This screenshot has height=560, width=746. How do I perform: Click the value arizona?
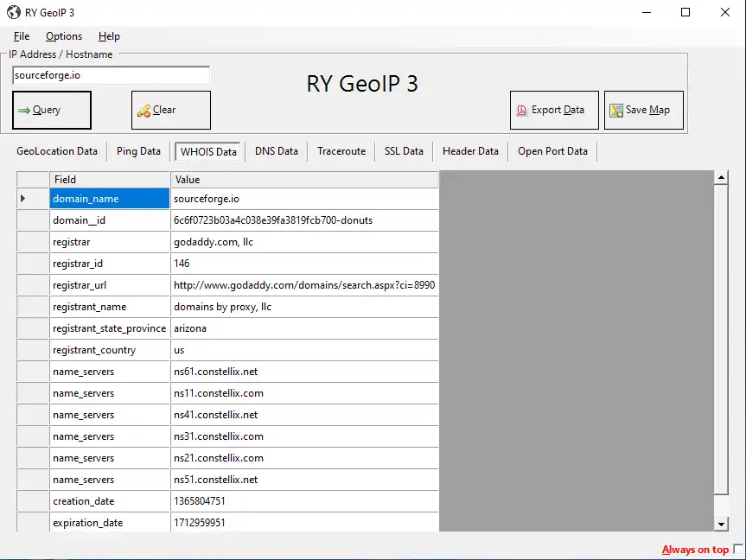[304, 328]
